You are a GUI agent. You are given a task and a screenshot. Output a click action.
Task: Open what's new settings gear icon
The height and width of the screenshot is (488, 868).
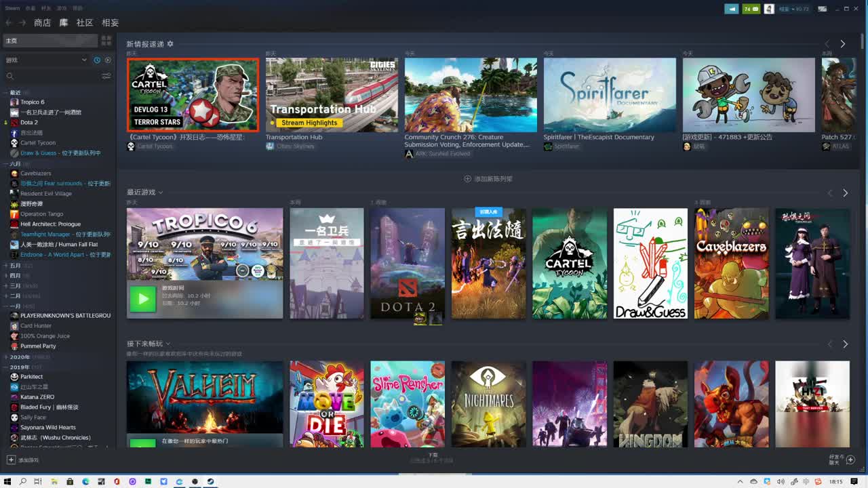(170, 44)
